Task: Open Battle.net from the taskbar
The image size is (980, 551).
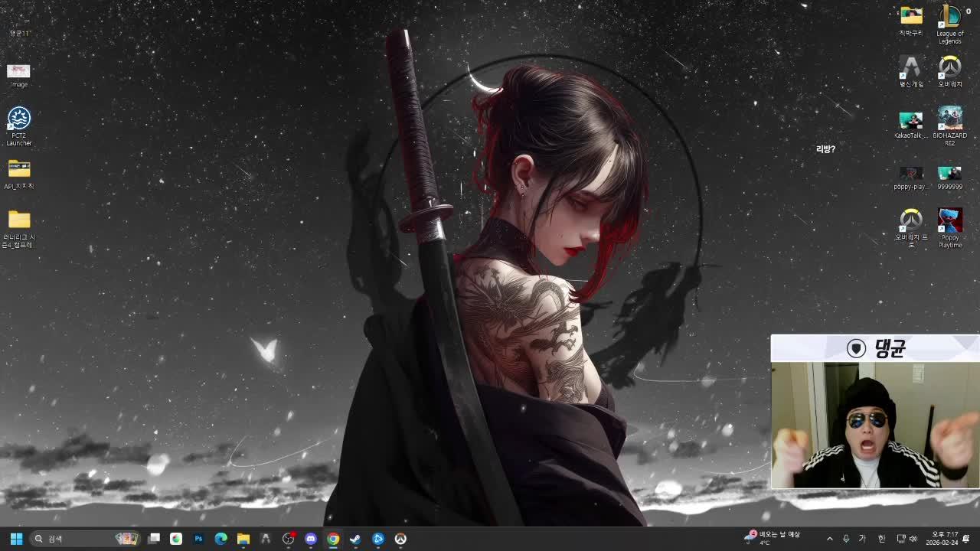Action: [377, 539]
